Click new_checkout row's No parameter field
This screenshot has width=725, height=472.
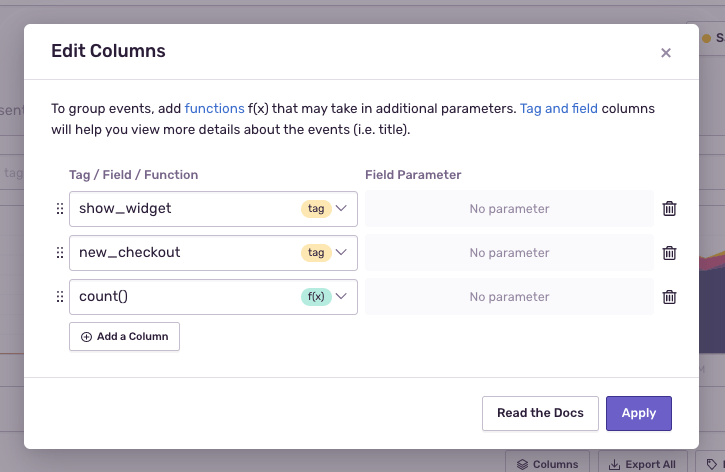coord(509,253)
